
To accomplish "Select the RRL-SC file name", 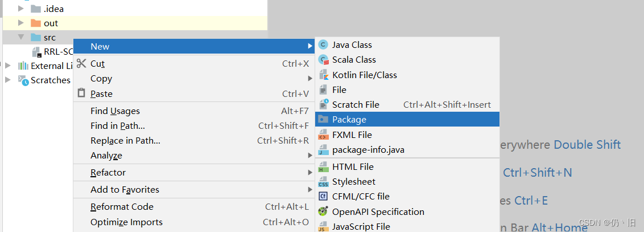I will pos(59,52).
